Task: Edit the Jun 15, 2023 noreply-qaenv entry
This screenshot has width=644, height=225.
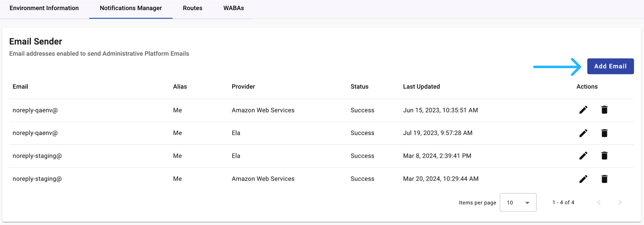Action: point(583,110)
